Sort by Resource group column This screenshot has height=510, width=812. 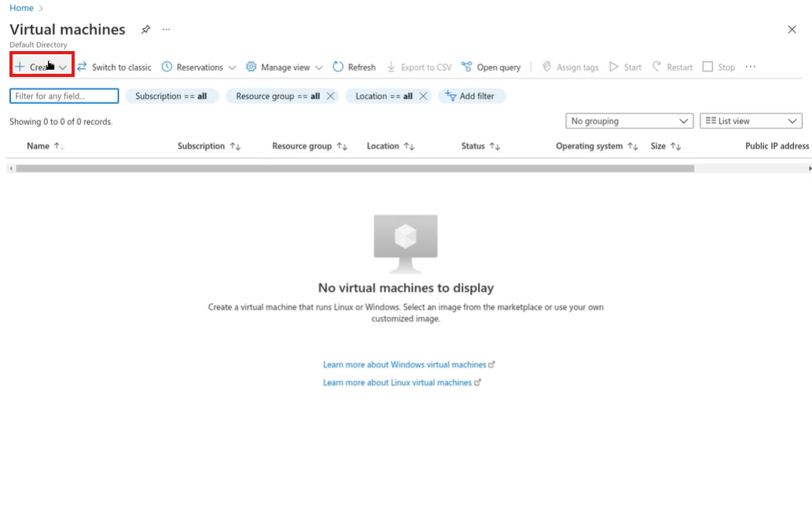(x=310, y=146)
